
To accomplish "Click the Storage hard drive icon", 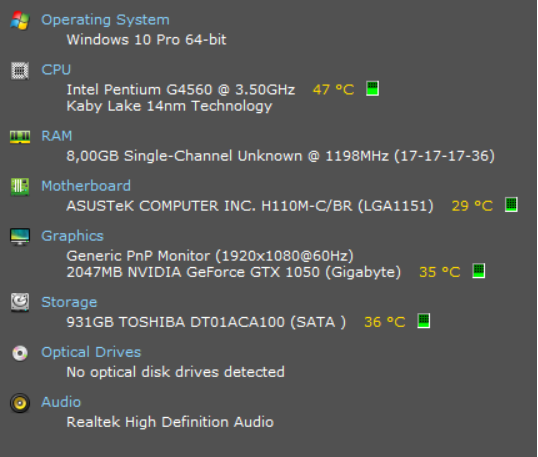I will click(x=20, y=303).
